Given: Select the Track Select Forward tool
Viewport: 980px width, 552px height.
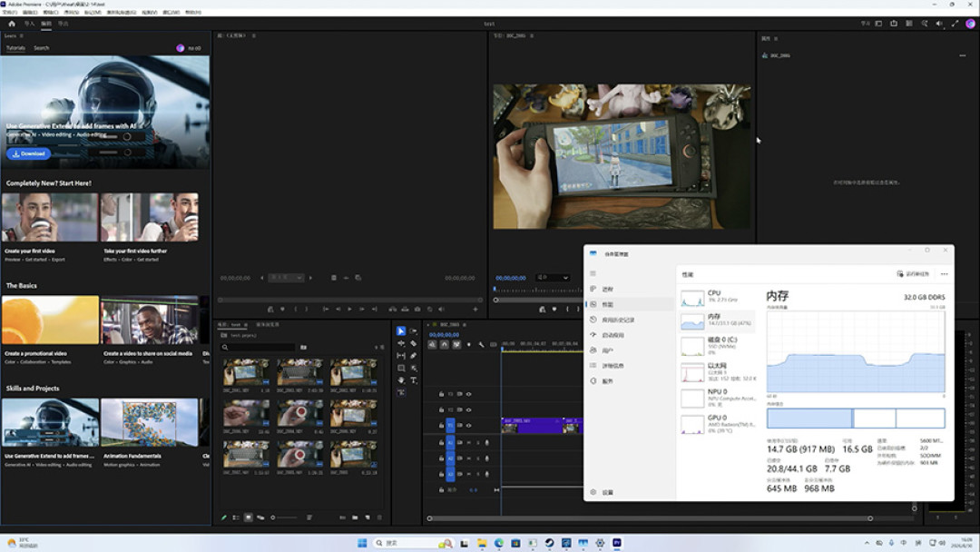Looking at the screenshot, I should (413, 330).
